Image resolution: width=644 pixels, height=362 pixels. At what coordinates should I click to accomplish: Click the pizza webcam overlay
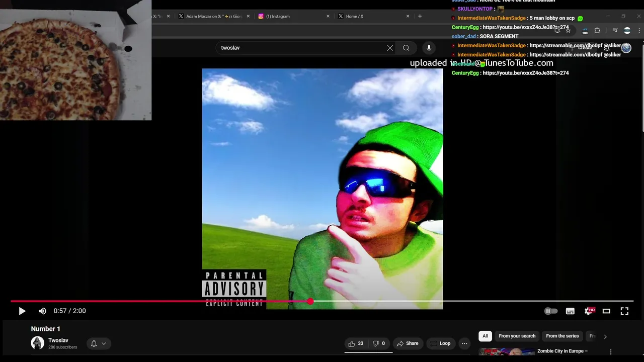[x=75, y=60]
